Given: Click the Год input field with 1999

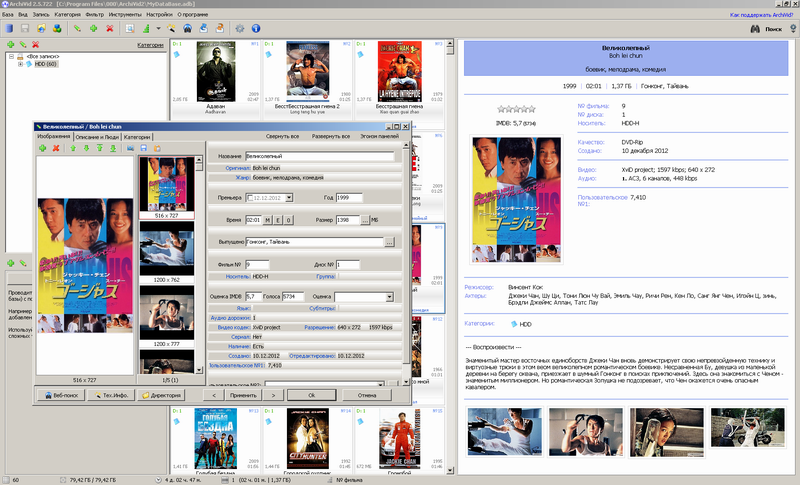Looking at the screenshot, I should [x=349, y=197].
